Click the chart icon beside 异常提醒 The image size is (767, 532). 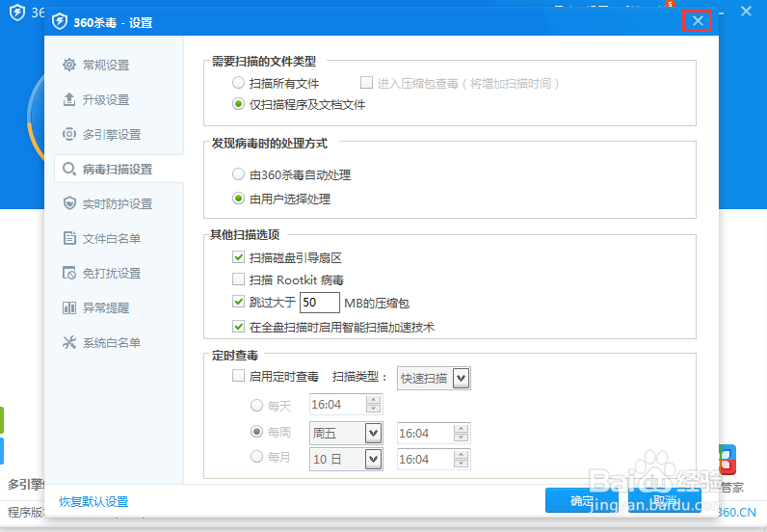click(69, 307)
